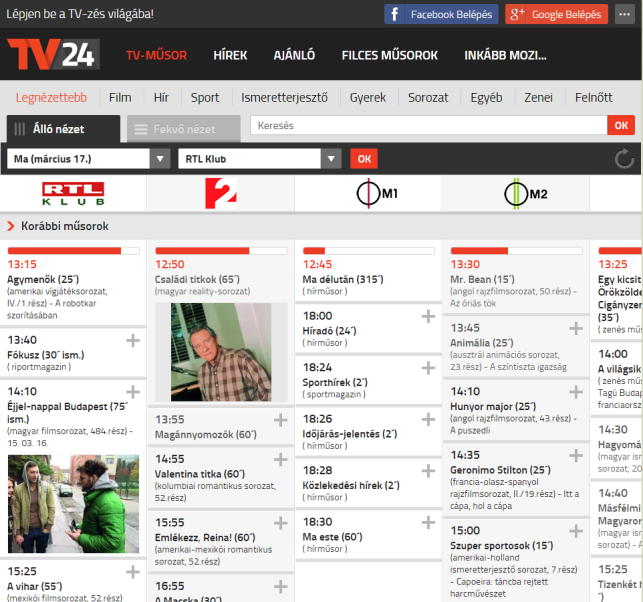Image resolution: width=643 pixels, height=602 pixels.
Task: Add Valentina titka 14:55 with plus
Action: [x=280, y=459]
